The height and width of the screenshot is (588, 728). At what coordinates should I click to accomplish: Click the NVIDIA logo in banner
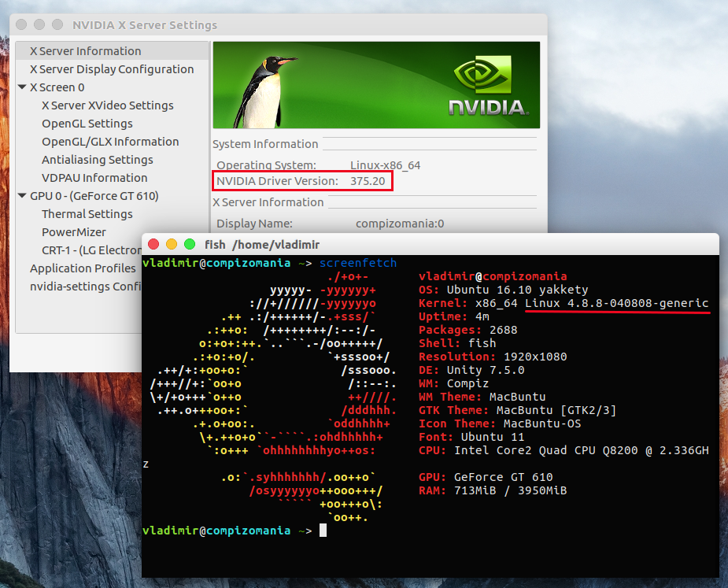click(x=487, y=86)
